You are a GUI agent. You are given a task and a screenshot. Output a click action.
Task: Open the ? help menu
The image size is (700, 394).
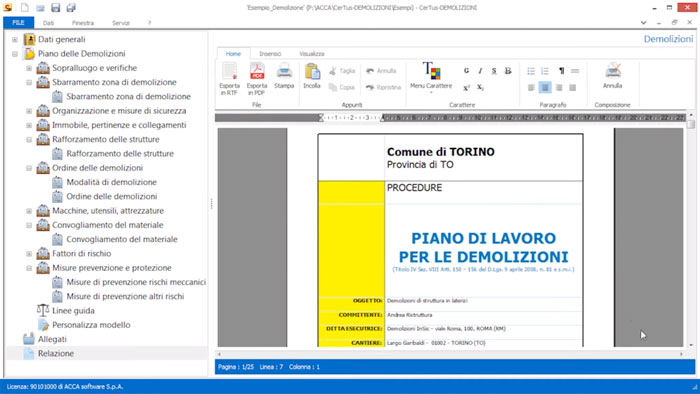tap(150, 23)
